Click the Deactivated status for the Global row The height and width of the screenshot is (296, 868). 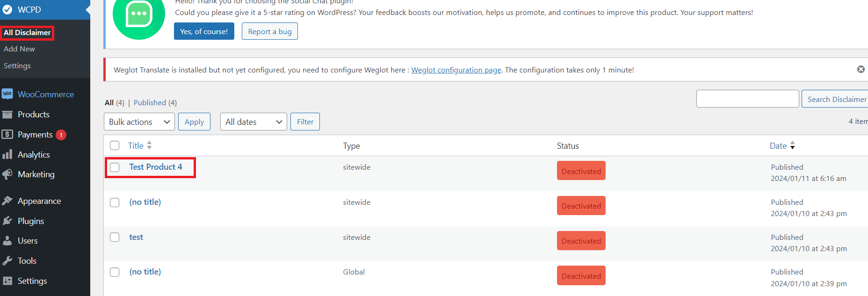(x=581, y=275)
